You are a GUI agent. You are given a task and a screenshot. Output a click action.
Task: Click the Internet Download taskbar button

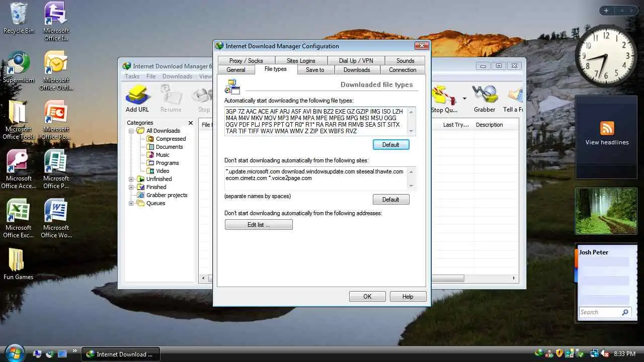click(120, 354)
